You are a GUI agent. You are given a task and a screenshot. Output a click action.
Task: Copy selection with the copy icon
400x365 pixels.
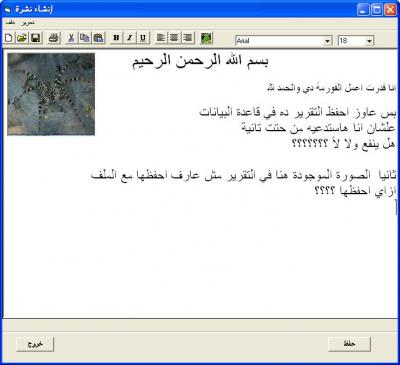click(84, 38)
